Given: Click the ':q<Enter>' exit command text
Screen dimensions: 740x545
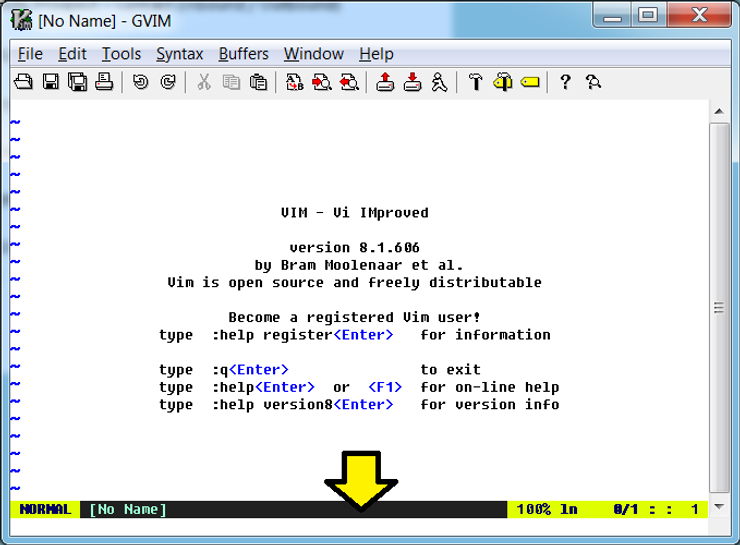Looking at the screenshot, I should [250, 369].
